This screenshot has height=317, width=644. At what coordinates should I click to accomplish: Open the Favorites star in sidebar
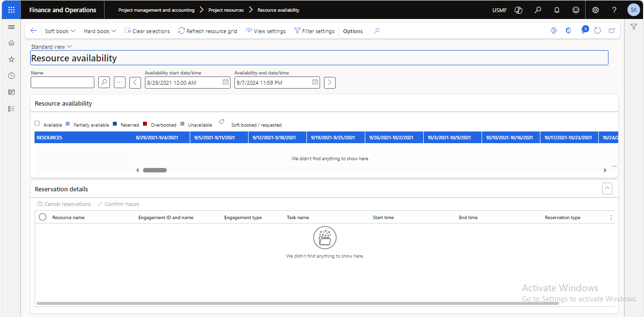click(x=11, y=59)
